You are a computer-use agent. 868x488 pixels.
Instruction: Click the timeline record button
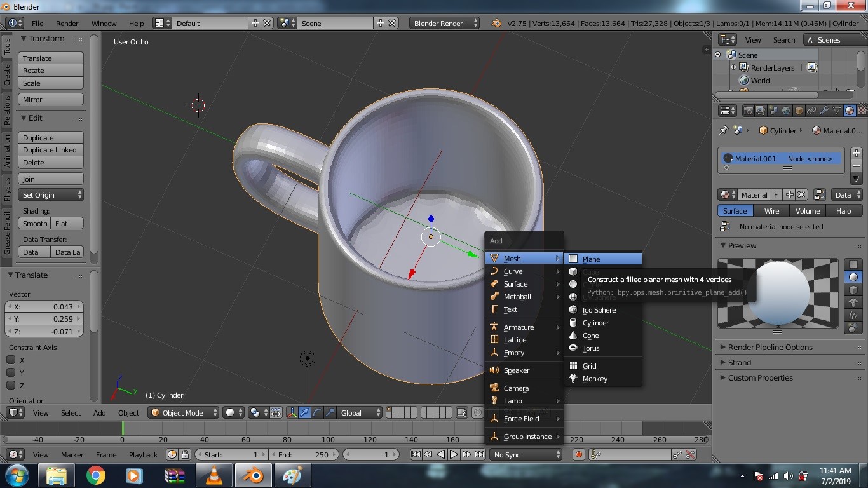click(578, 454)
